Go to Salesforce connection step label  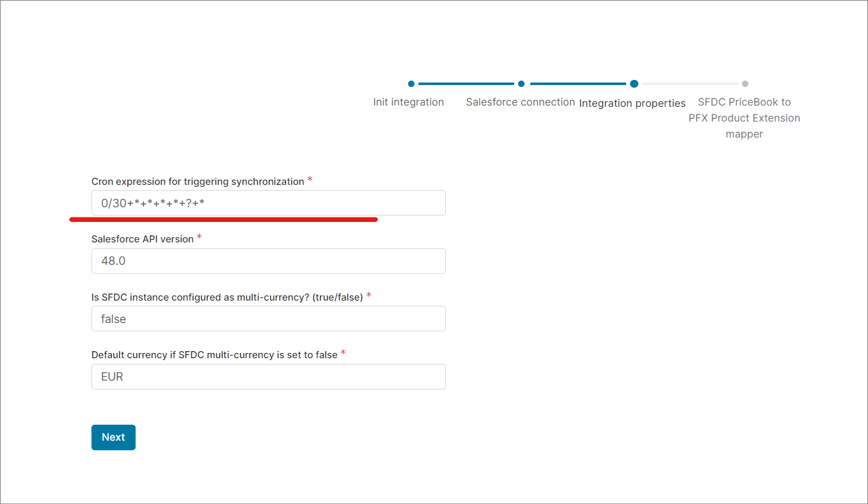(521, 102)
